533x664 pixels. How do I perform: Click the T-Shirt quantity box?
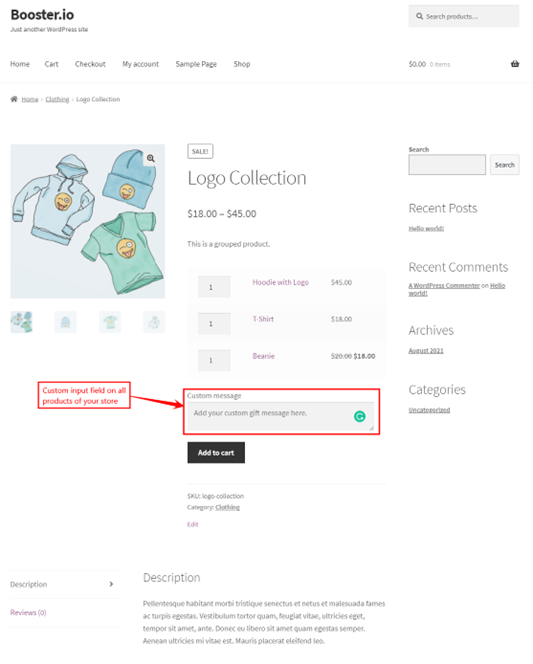click(214, 324)
